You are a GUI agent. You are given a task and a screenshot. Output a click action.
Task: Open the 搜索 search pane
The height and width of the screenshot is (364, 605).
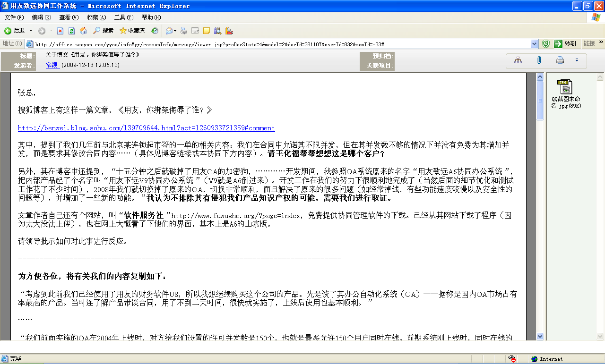(103, 31)
